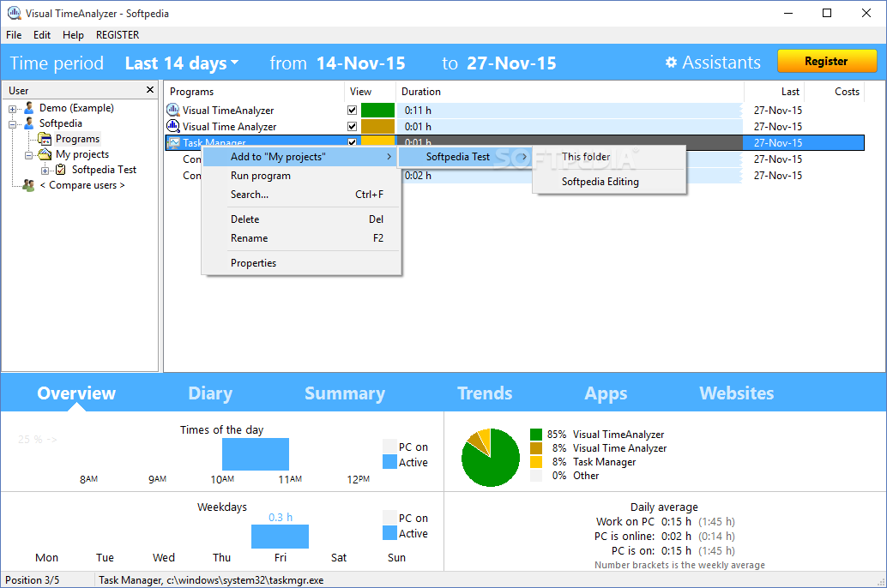Click green swatch for Visual TimeAnalyzer row
The image size is (887, 588).
click(x=377, y=110)
